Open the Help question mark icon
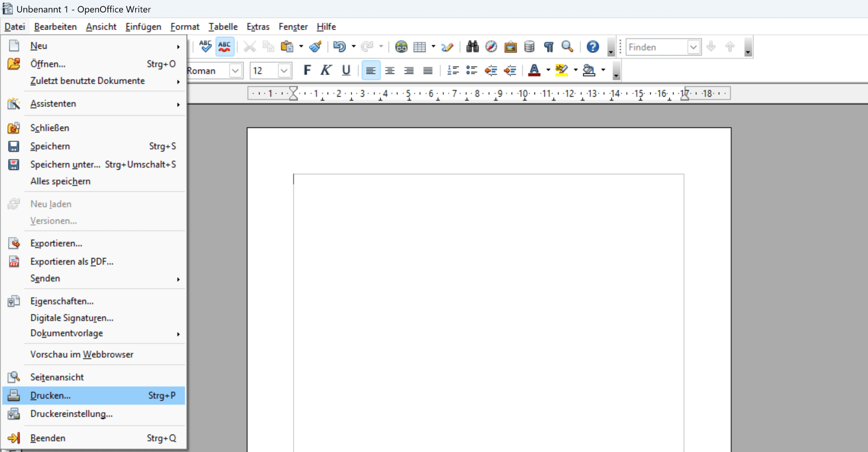868x452 pixels. [x=593, y=47]
